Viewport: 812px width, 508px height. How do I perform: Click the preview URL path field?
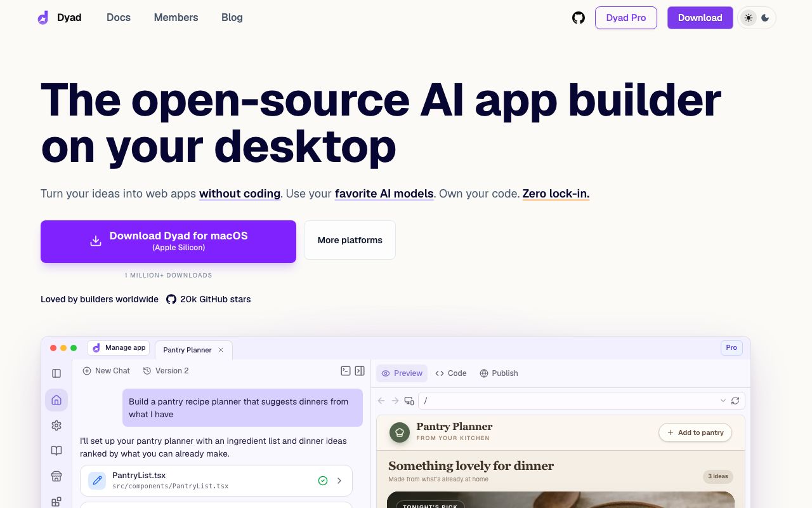581,401
